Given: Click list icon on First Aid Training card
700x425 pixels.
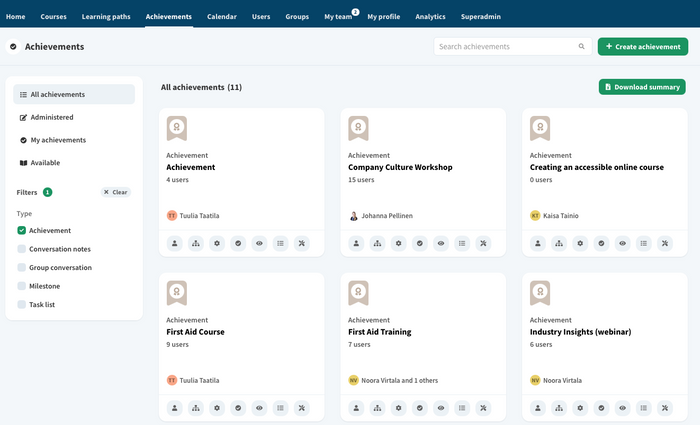Looking at the screenshot, I should pos(461,408).
